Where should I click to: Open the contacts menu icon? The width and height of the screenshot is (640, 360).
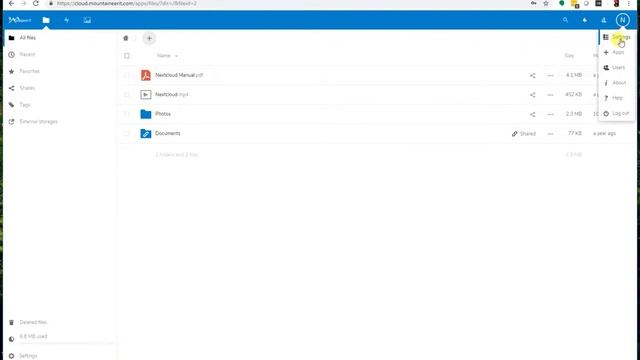[604, 20]
